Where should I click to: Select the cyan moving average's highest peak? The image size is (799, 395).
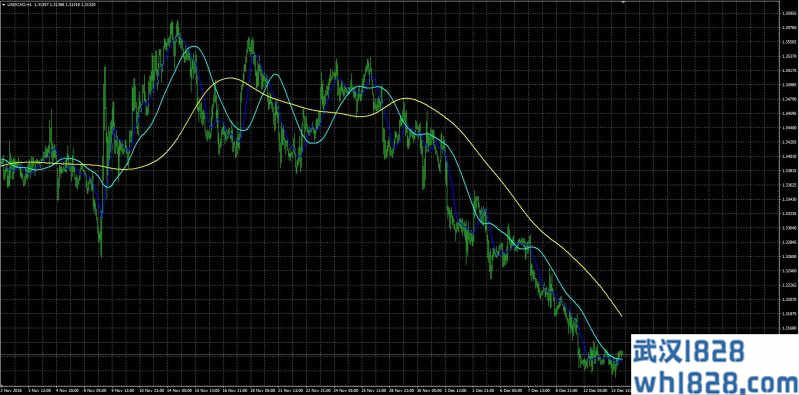(x=193, y=46)
